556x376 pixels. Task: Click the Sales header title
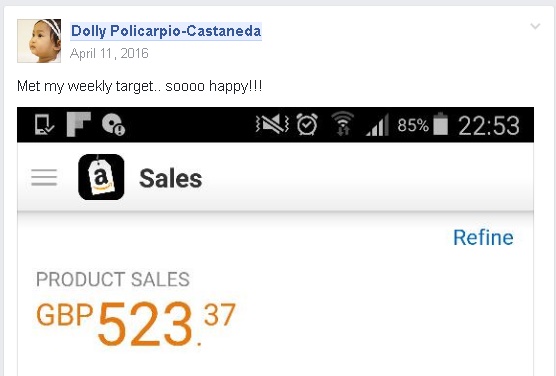click(x=171, y=178)
